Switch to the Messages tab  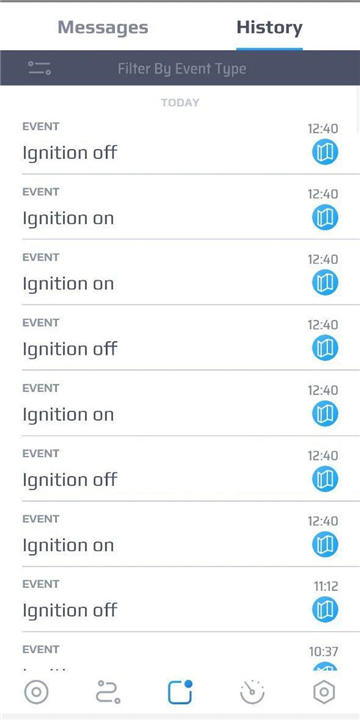[103, 28]
